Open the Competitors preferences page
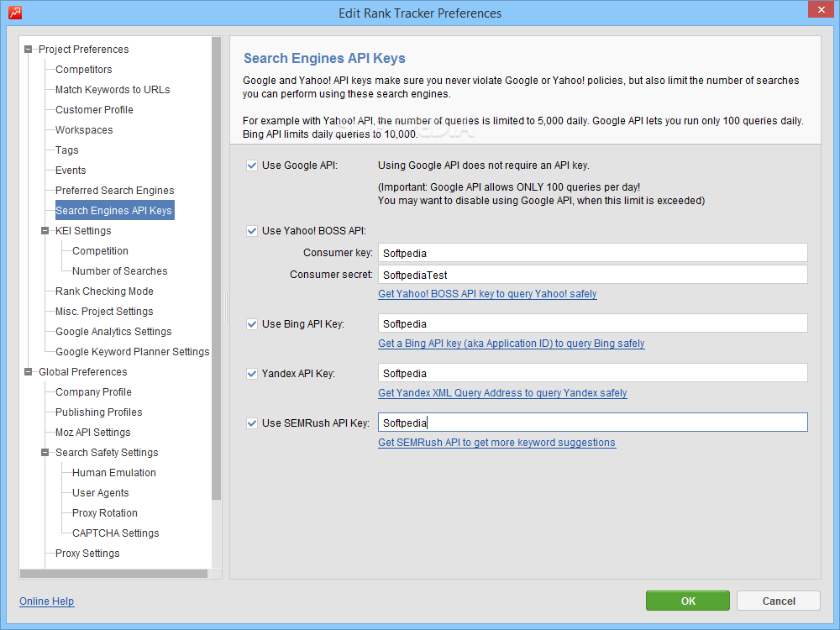The width and height of the screenshot is (840, 630). click(x=83, y=70)
